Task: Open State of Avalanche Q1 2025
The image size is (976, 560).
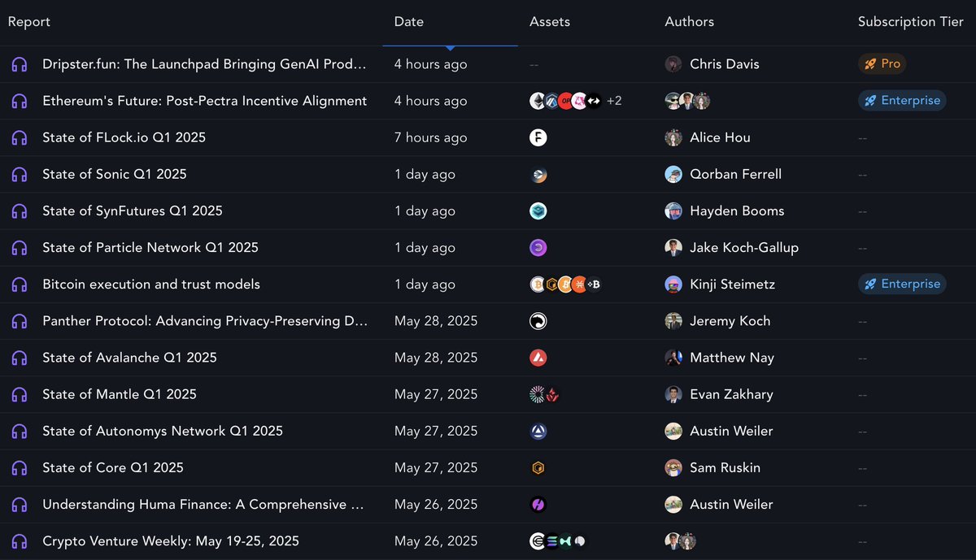Action: coord(130,358)
